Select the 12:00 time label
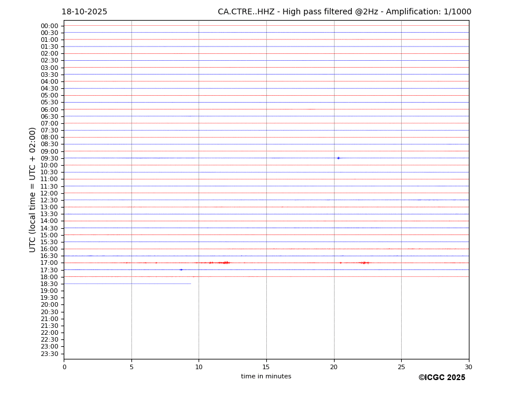The height and width of the screenshot is (399, 532). (x=49, y=193)
